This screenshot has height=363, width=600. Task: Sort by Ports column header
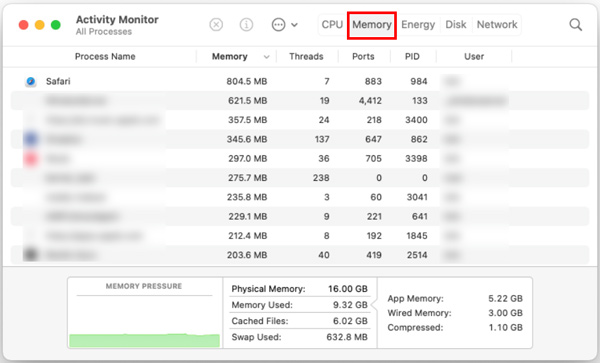coord(363,57)
